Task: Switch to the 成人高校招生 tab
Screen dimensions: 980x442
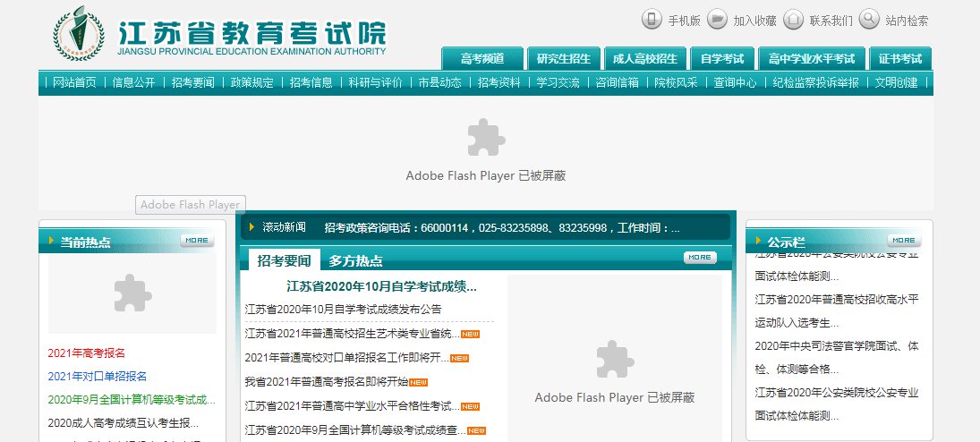Action: [x=645, y=59]
